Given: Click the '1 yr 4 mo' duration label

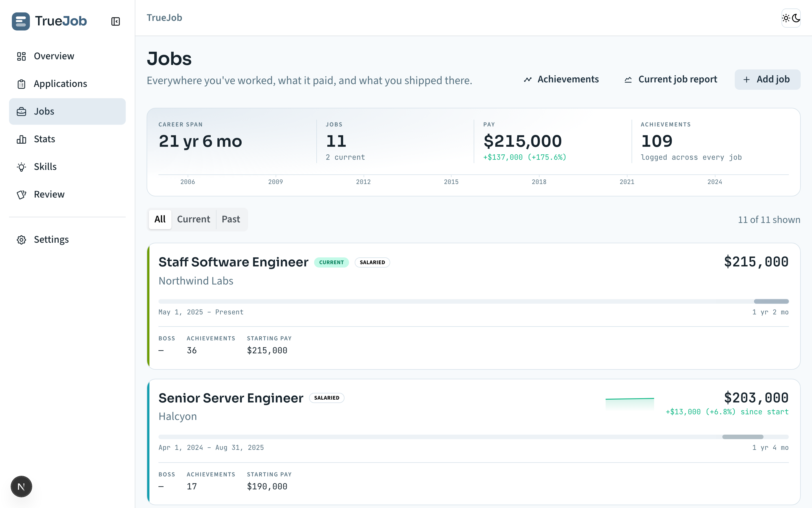Looking at the screenshot, I should click(x=770, y=448).
